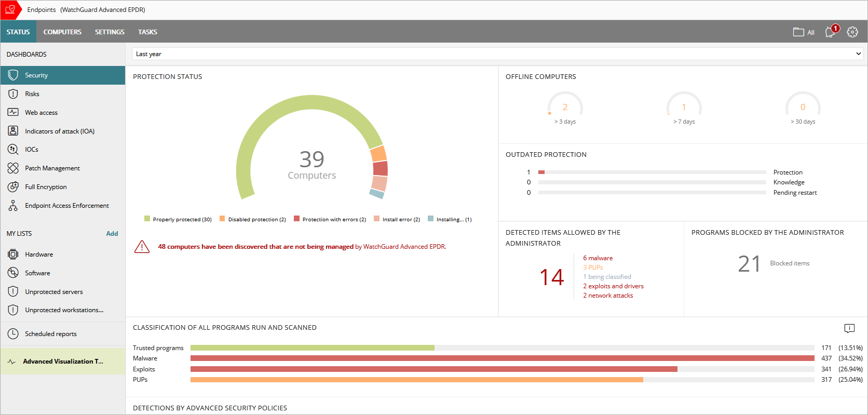Click the IOCs magnifier icon

[x=13, y=150]
